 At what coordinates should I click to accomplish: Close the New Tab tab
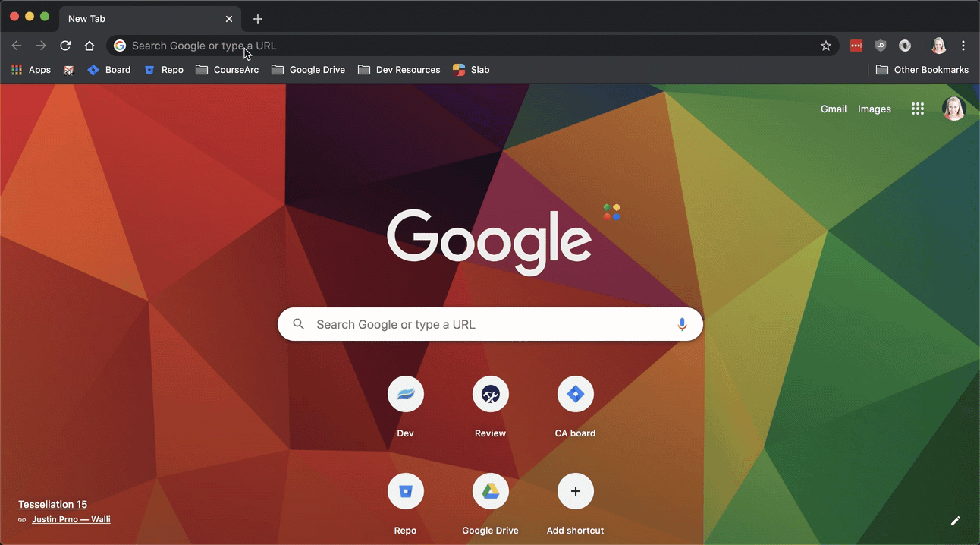coord(229,19)
